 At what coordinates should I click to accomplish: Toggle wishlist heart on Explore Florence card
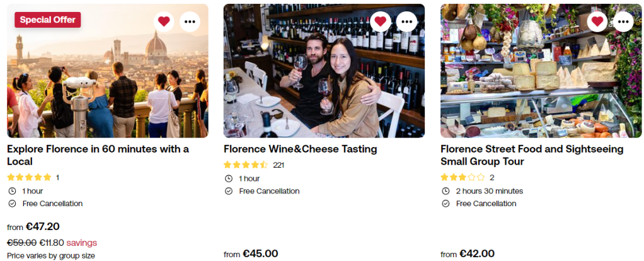click(164, 21)
